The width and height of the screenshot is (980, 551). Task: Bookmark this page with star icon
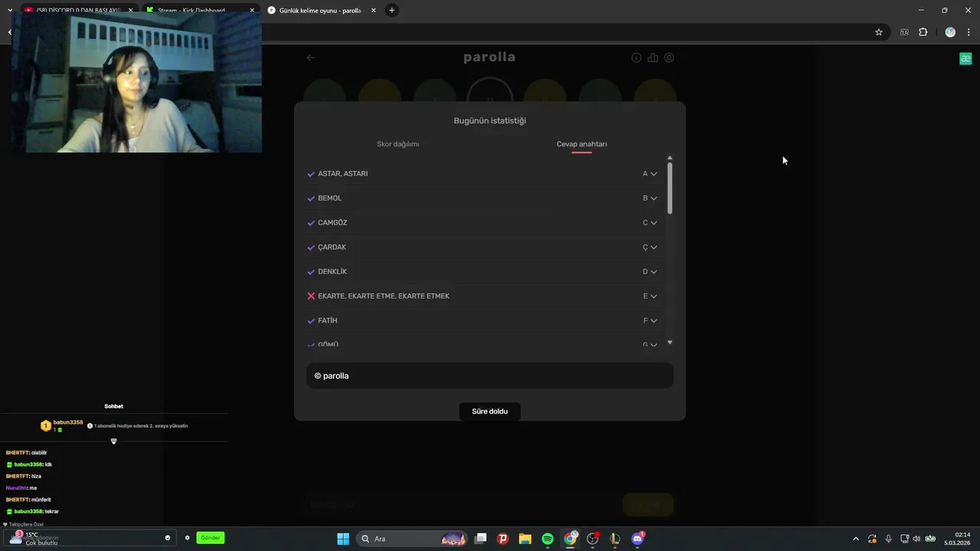(x=879, y=32)
